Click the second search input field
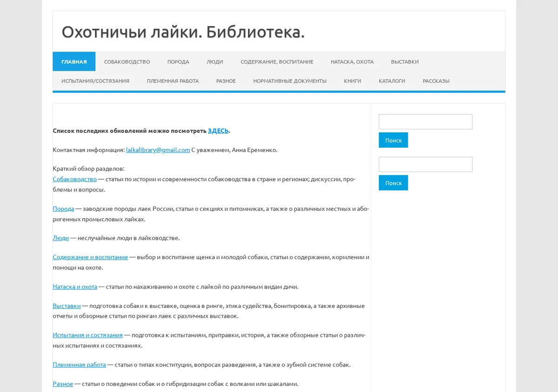Image resolution: width=558 pixels, height=392 pixels. click(425, 164)
